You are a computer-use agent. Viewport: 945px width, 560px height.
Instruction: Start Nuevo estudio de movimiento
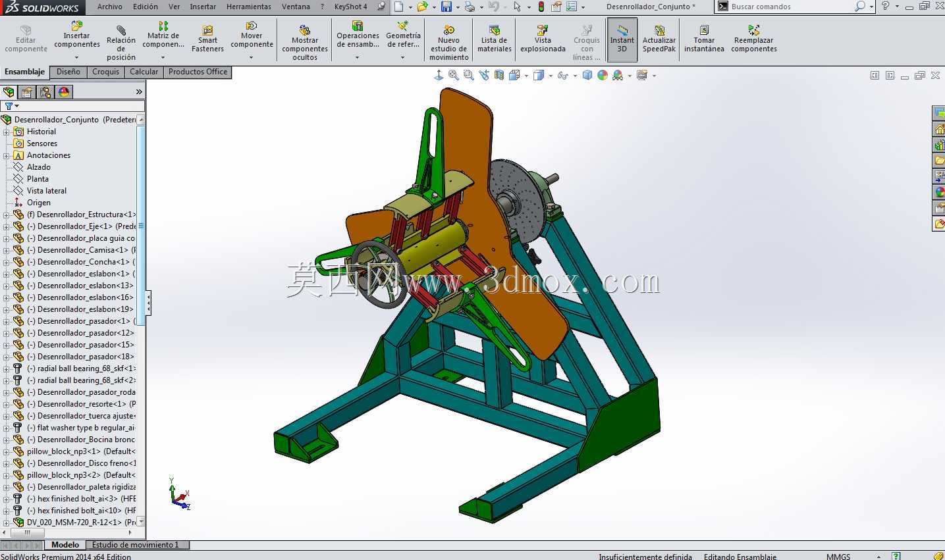pyautogui.click(x=449, y=43)
